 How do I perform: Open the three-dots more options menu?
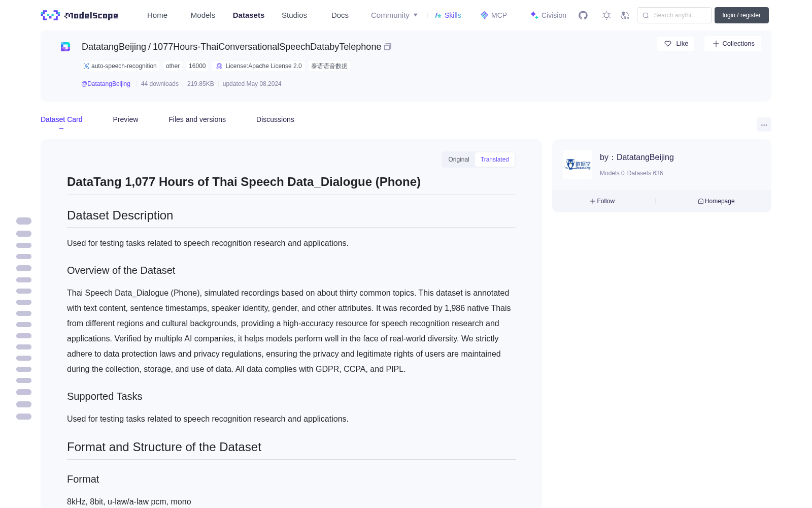click(764, 124)
